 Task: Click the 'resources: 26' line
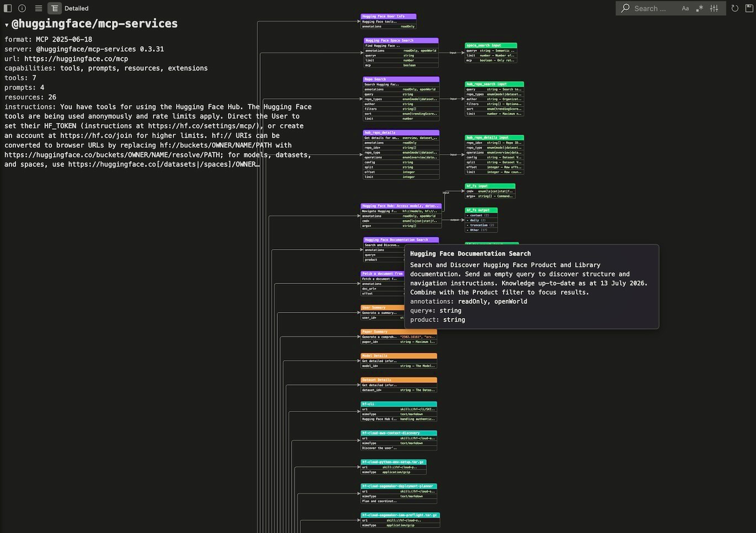30,97
